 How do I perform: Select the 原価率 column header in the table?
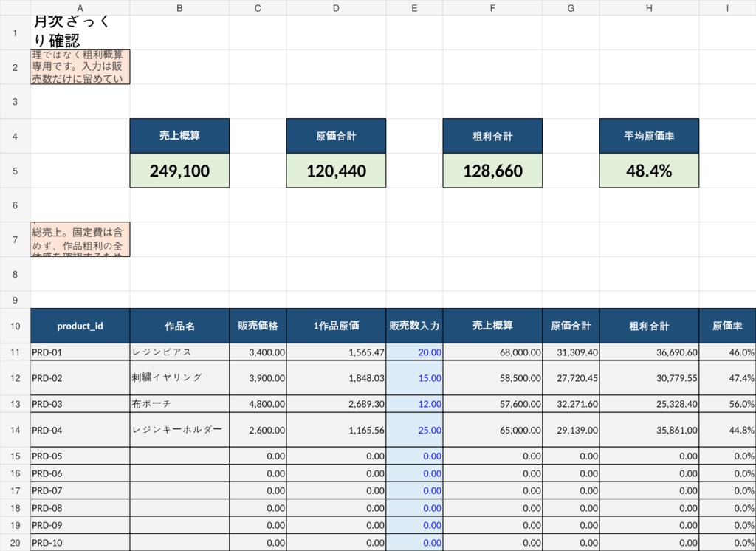[x=726, y=326]
